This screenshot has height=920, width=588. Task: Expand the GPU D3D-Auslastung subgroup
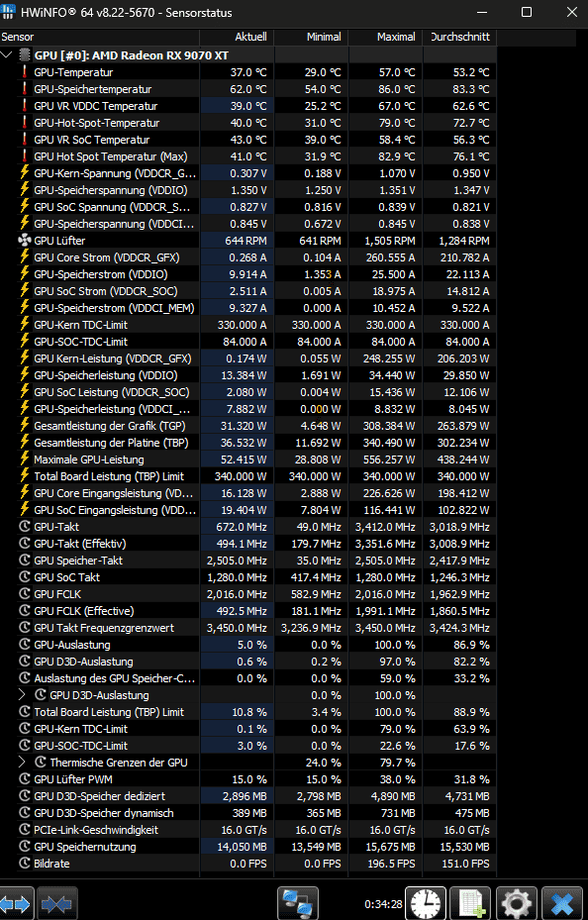pyautogui.click(x=23, y=694)
